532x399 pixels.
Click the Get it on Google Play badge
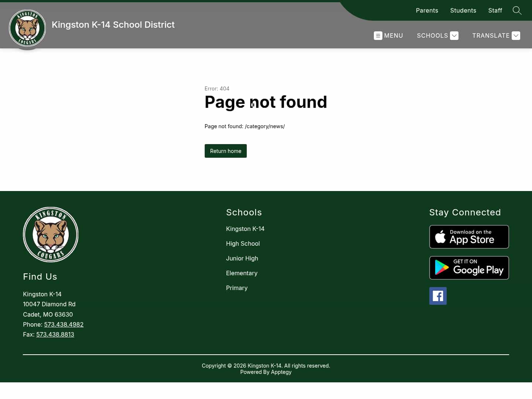click(x=469, y=267)
